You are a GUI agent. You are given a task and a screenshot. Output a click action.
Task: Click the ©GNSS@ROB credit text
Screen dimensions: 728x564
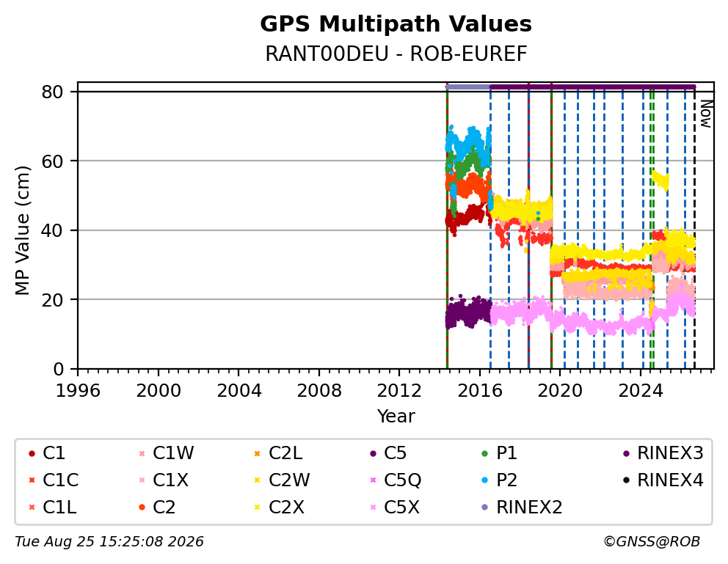coord(652,542)
